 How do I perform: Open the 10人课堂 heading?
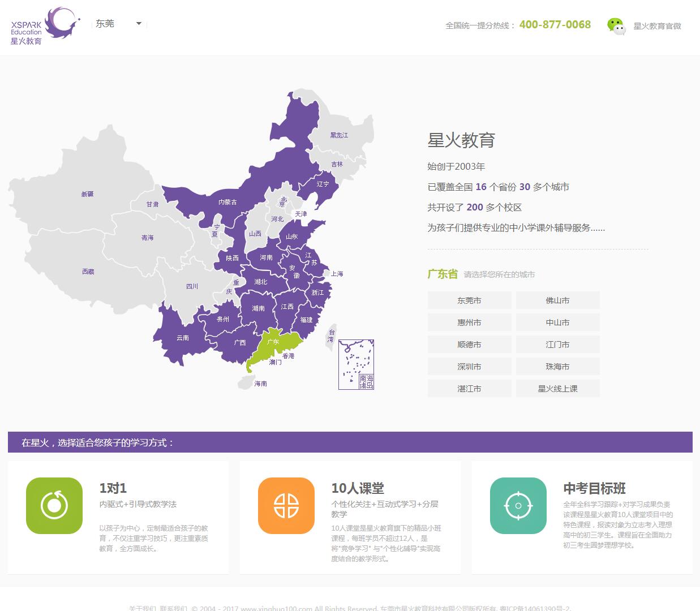tap(358, 488)
